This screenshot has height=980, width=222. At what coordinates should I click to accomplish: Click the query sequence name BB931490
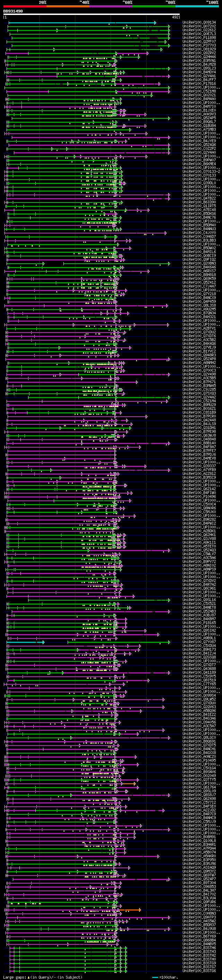(x=13, y=11)
